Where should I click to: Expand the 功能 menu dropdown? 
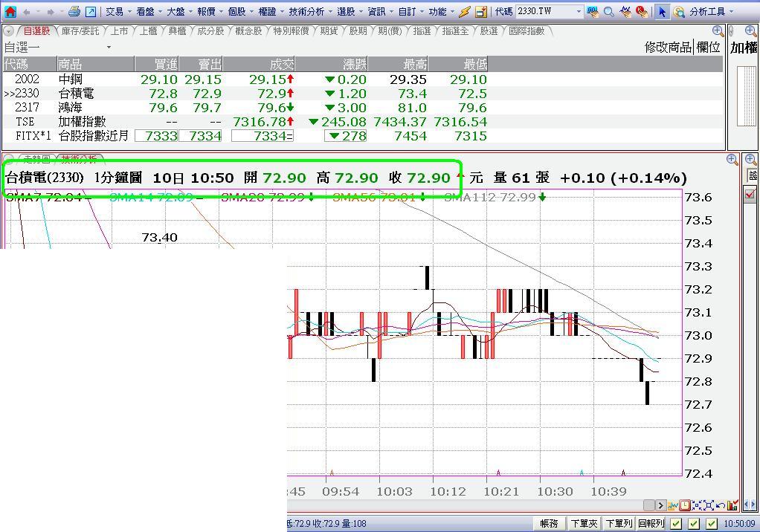(451, 12)
